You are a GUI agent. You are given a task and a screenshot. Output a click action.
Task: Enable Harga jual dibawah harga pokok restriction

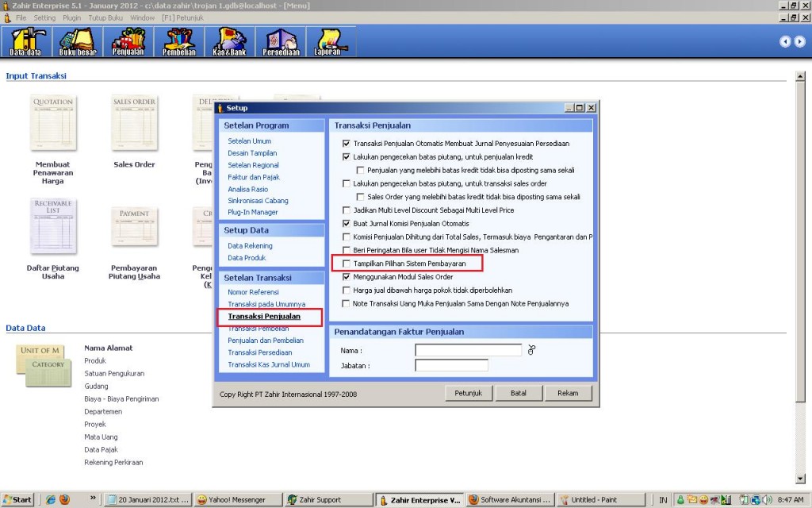coord(347,291)
